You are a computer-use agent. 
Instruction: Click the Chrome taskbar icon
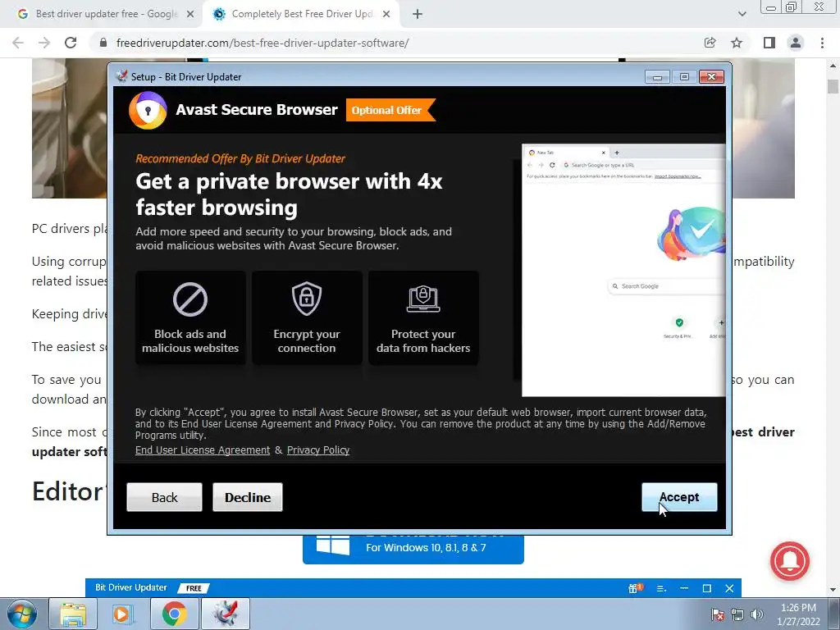click(x=174, y=614)
